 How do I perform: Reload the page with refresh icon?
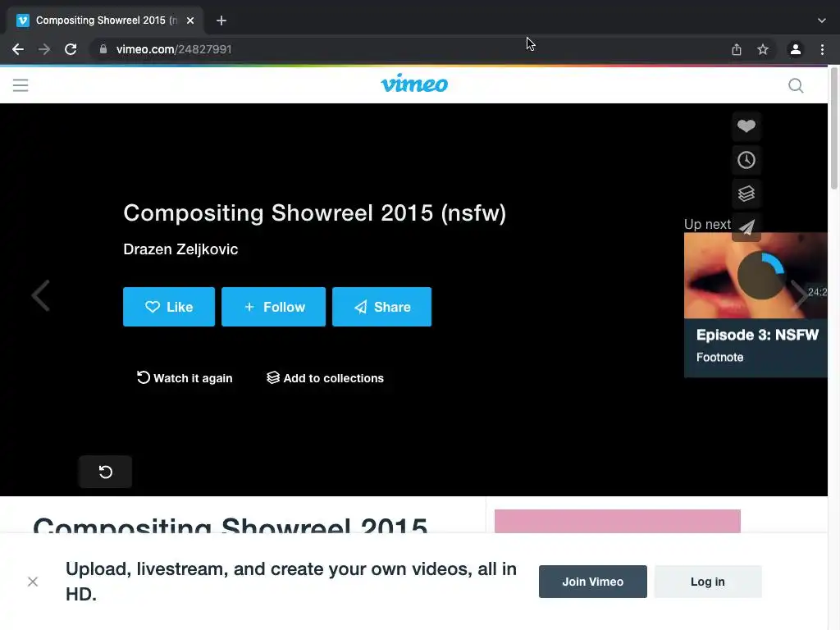pyautogui.click(x=71, y=49)
